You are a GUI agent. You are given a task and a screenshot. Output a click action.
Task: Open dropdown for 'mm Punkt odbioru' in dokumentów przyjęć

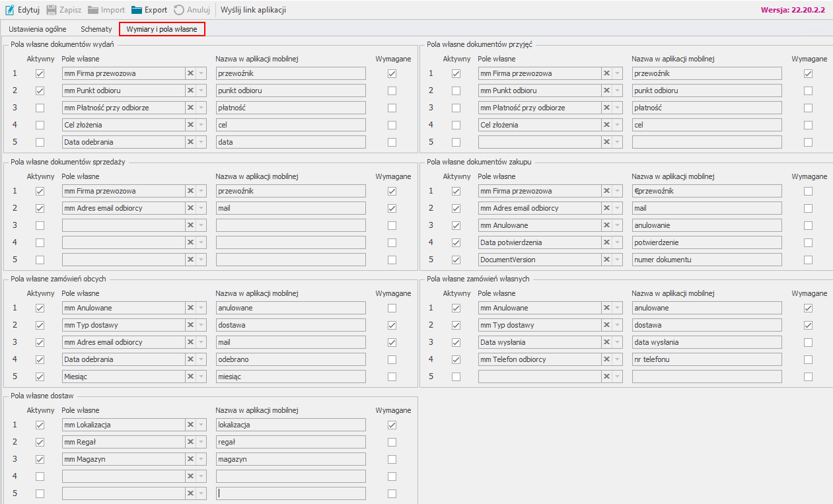617,90
